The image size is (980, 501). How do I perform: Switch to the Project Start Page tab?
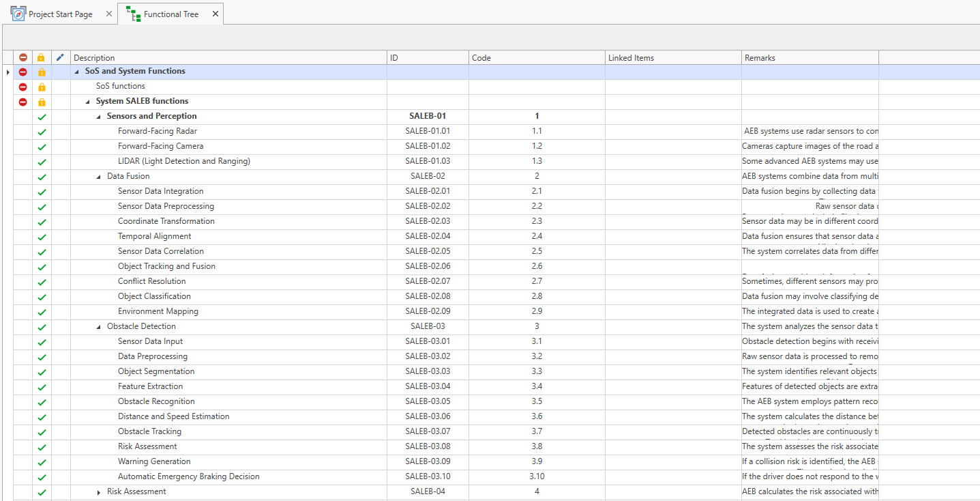pos(60,14)
